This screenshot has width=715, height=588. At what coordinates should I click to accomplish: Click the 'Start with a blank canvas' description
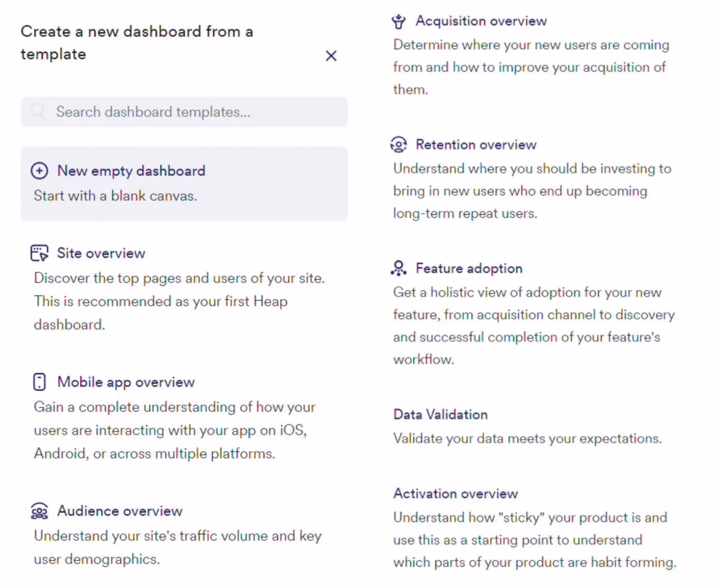point(115,196)
